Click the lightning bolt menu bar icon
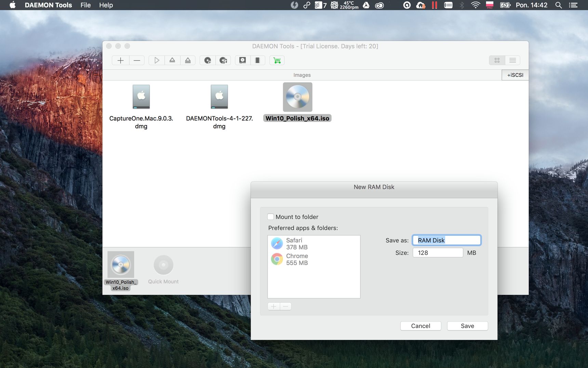588x368 pixels. point(294,5)
